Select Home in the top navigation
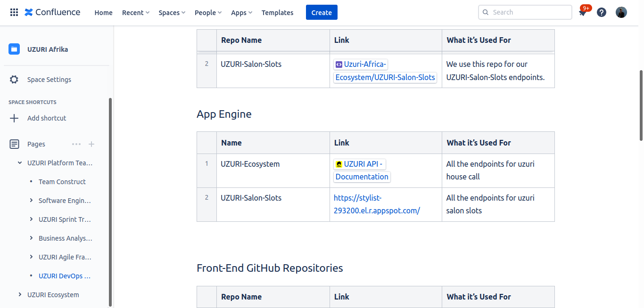This screenshot has height=308, width=644. 103,12
